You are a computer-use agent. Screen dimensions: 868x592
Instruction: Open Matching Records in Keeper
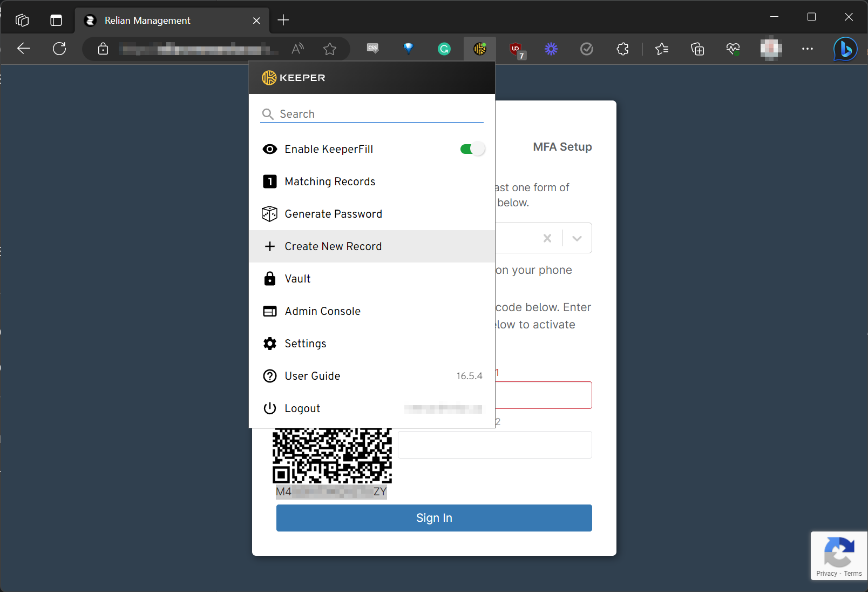372,181
